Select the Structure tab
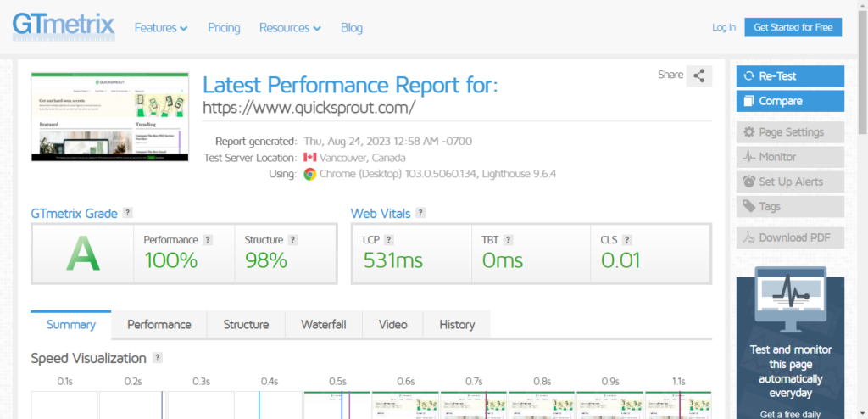The height and width of the screenshot is (419, 868). [x=247, y=325]
